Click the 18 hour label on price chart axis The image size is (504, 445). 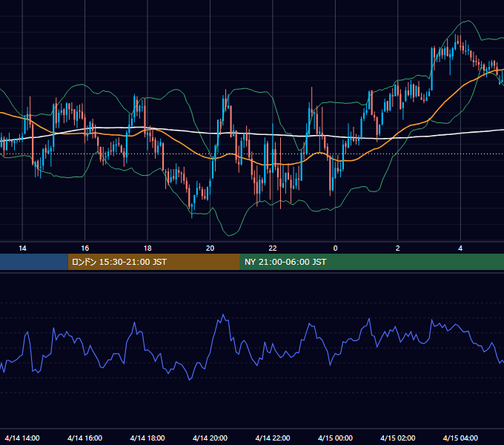click(147, 248)
